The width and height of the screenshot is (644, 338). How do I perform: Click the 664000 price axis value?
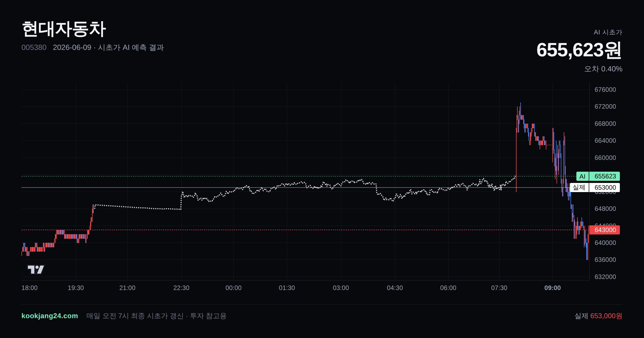coord(605,141)
